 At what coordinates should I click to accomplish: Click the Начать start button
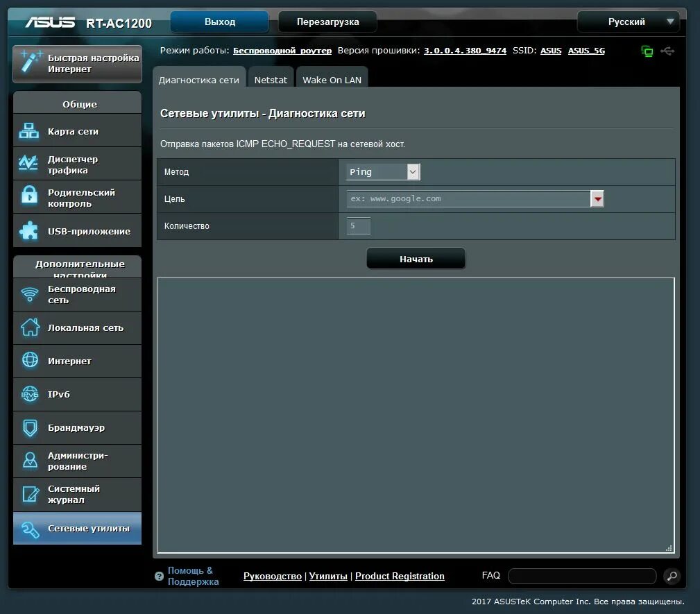click(x=416, y=259)
